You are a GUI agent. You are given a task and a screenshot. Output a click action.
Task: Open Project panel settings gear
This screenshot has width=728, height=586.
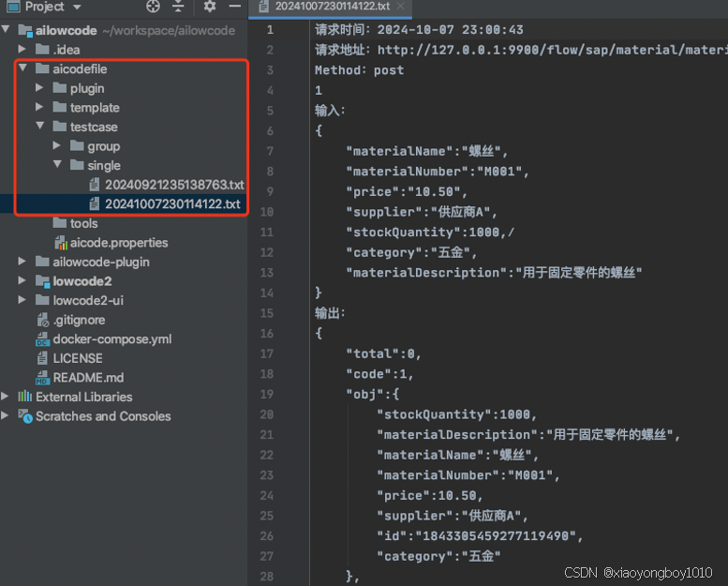(x=210, y=7)
